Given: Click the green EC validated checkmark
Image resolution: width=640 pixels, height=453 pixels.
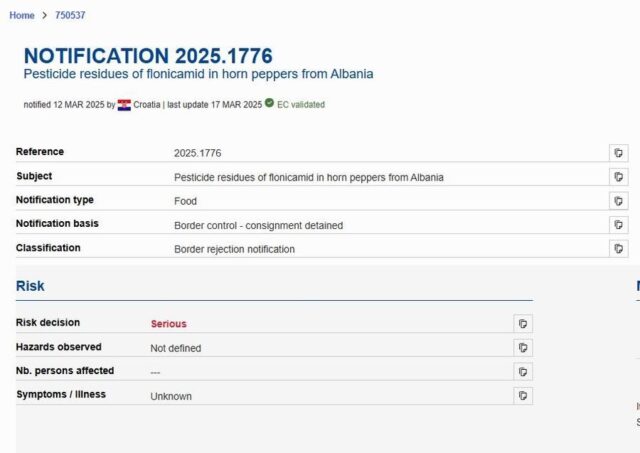Looking at the screenshot, I should tap(270, 103).
